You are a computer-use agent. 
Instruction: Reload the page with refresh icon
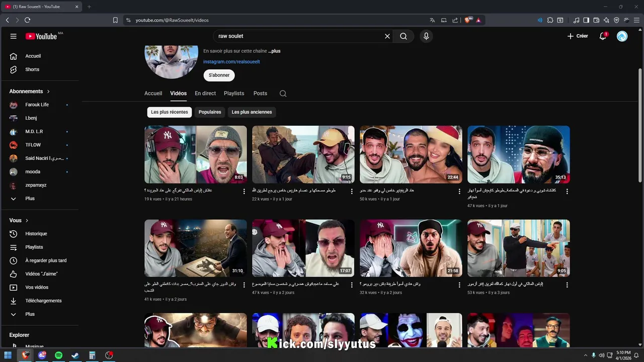tap(27, 20)
